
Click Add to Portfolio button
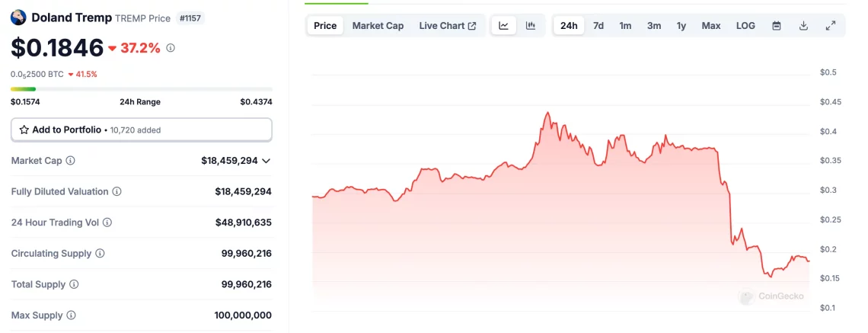tap(142, 130)
